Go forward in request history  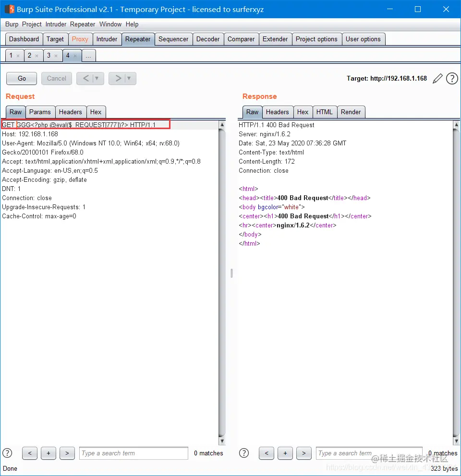pyautogui.click(x=118, y=79)
